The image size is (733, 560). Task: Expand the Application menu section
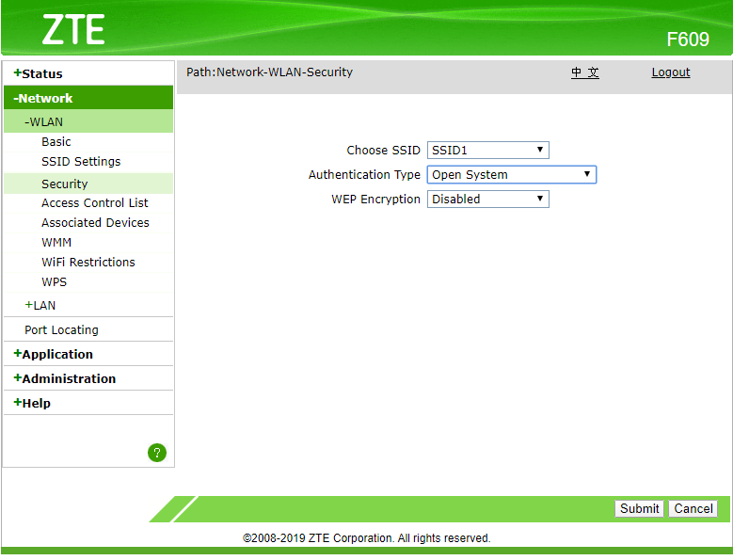[54, 354]
